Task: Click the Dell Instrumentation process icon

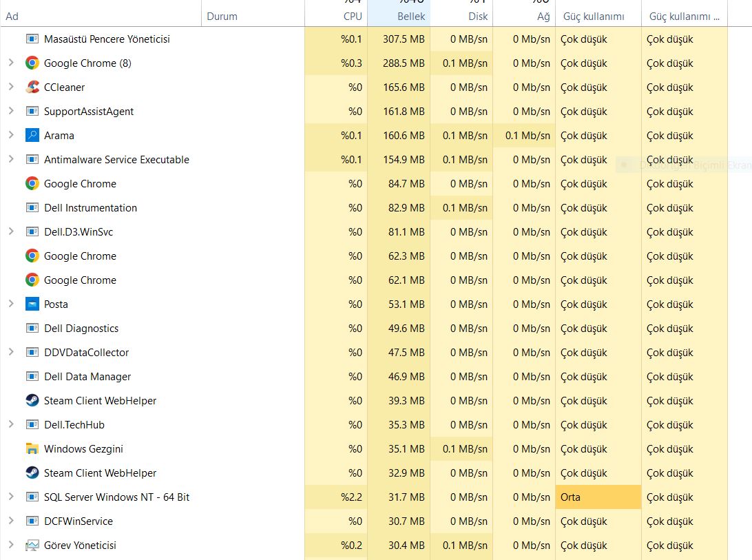Action: [32, 208]
